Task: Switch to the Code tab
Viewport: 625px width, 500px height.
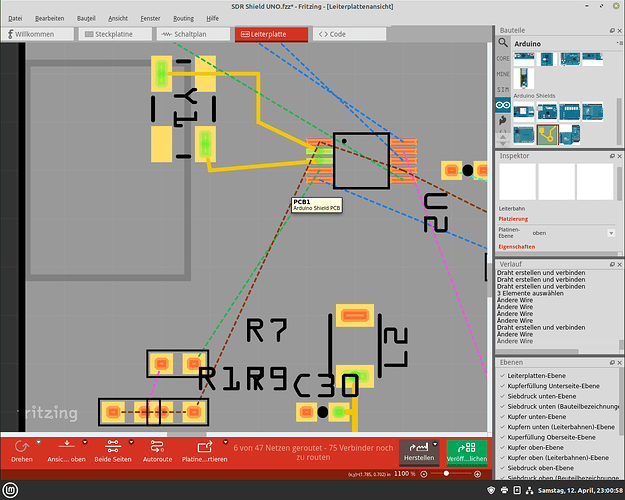Action: tap(349, 34)
